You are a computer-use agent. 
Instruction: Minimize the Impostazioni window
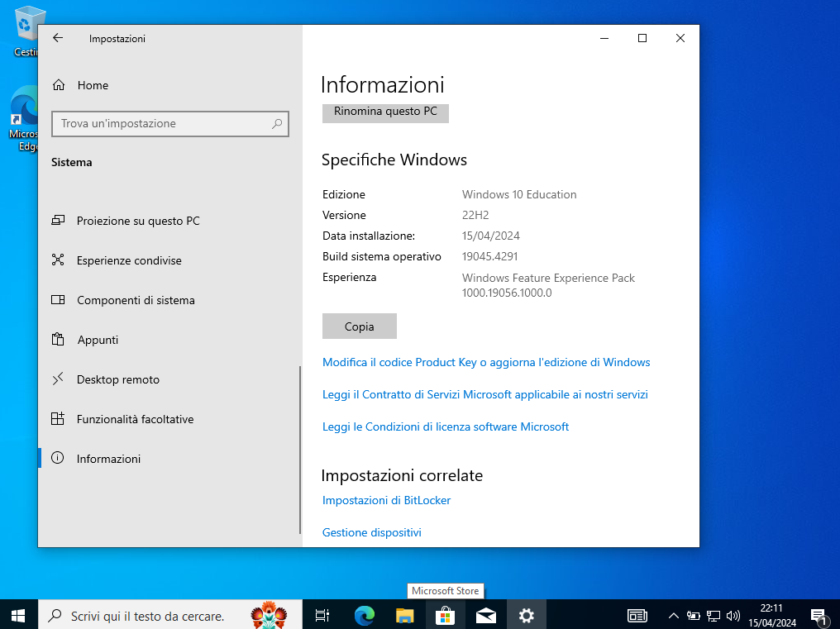[604, 38]
